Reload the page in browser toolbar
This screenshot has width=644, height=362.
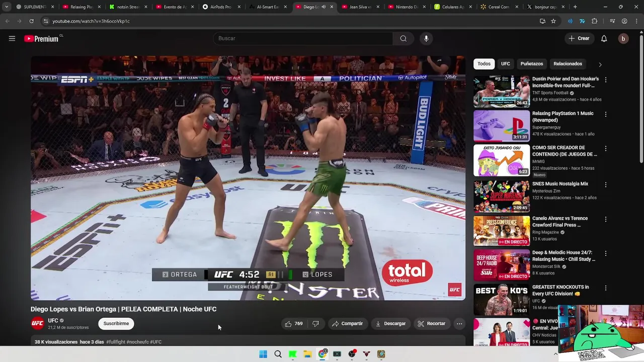click(31, 21)
